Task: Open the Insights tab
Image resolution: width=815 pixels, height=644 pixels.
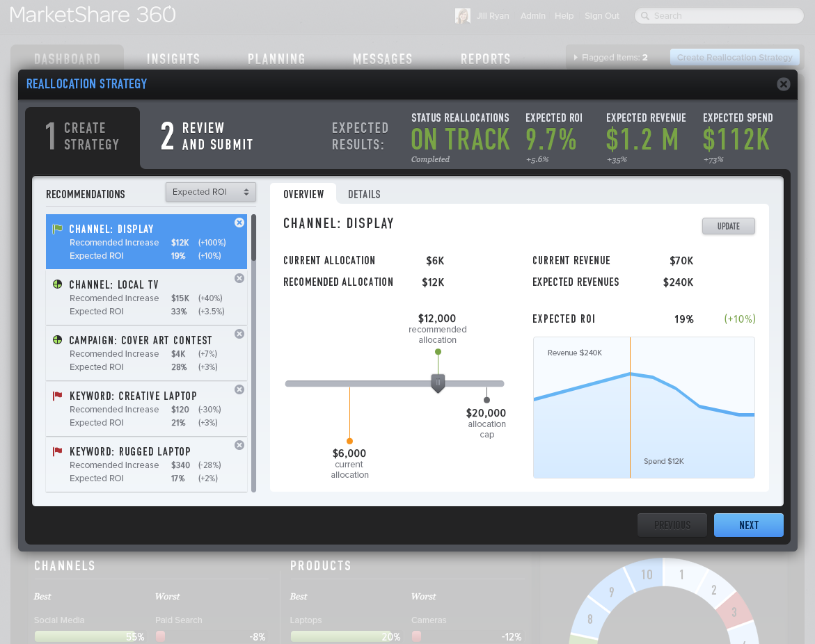Action: 173,58
